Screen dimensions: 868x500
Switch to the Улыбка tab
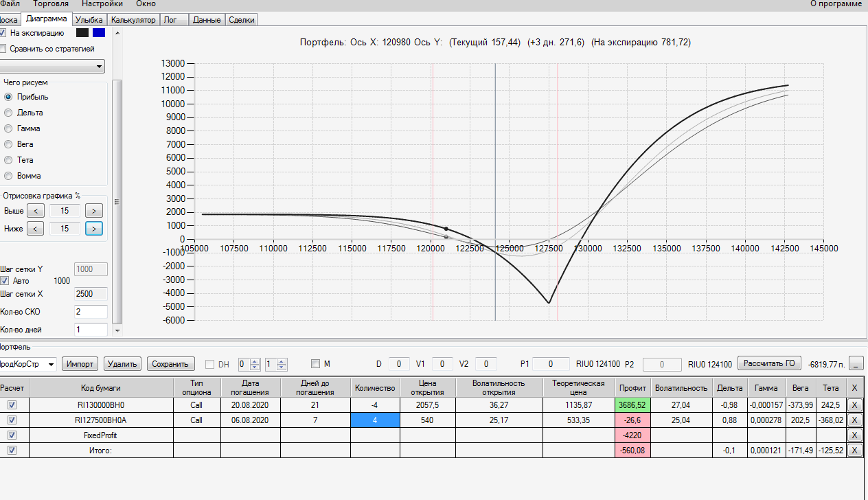pyautogui.click(x=89, y=20)
